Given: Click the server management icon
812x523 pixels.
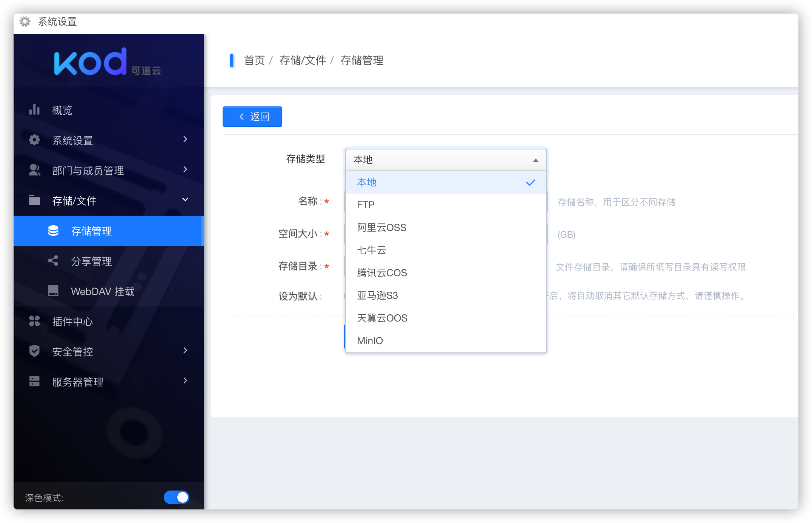Looking at the screenshot, I should (34, 381).
